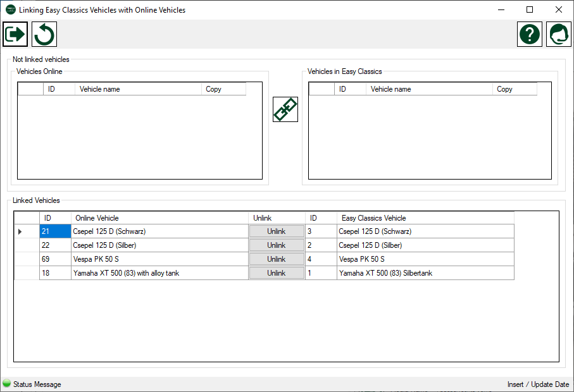The width and height of the screenshot is (574, 392).
Task: Minimize the linking vehicles window
Action: pyautogui.click(x=501, y=10)
